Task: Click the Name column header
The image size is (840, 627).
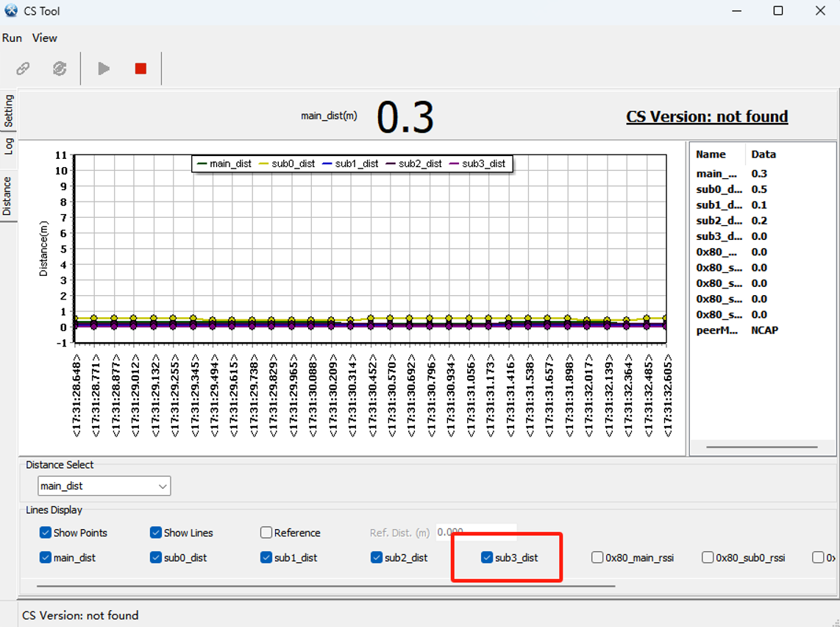Action: point(711,155)
